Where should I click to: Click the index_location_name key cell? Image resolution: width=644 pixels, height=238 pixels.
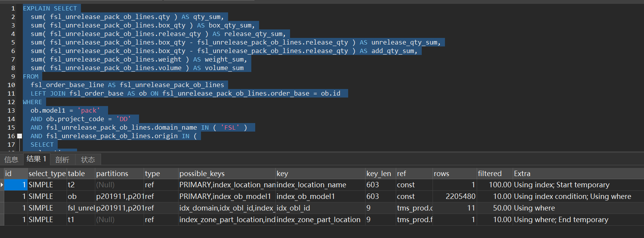coord(320,185)
